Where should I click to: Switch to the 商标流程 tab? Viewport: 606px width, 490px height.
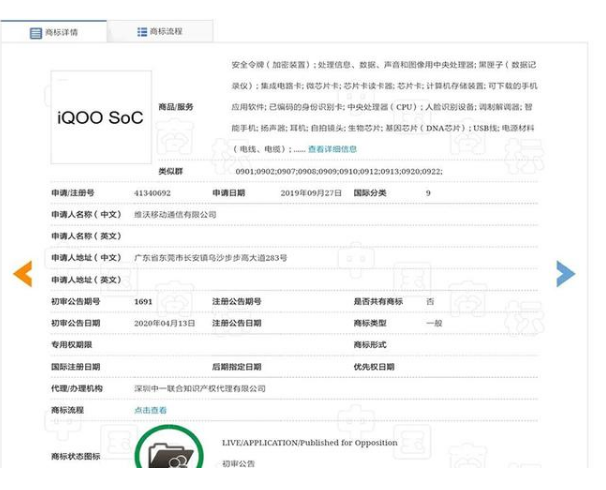tap(160, 32)
